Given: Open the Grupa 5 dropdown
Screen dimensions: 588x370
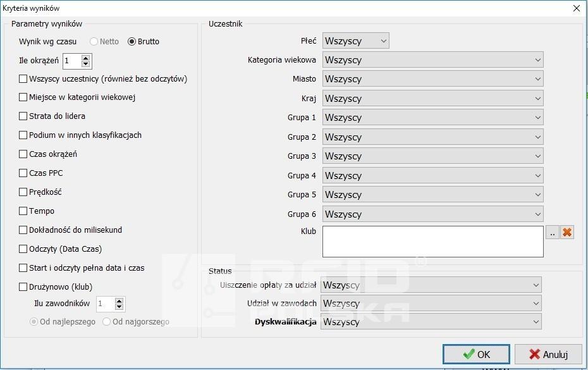Looking at the screenshot, I should click(x=432, y=195).
